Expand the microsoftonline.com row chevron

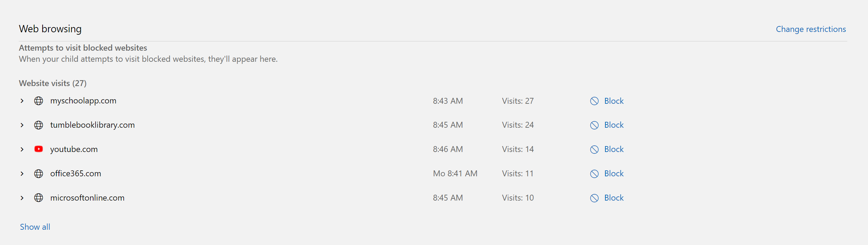click(x=22, y=198)
